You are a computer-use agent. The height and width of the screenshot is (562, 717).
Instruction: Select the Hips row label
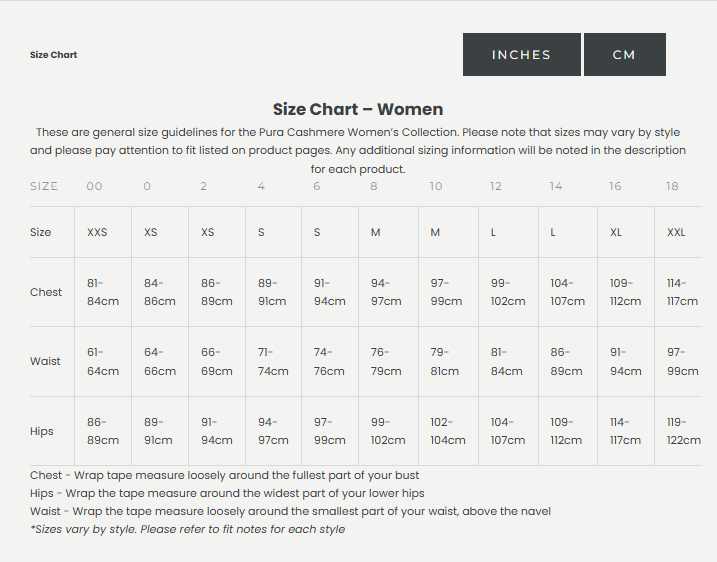point(42,431)
